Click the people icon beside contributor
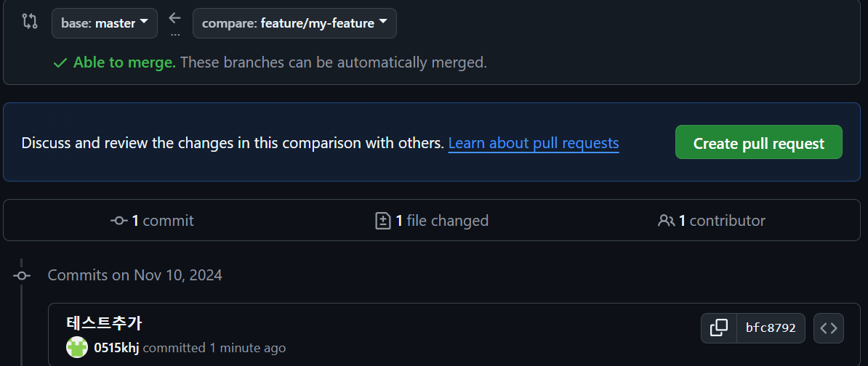 coord(665,221)
